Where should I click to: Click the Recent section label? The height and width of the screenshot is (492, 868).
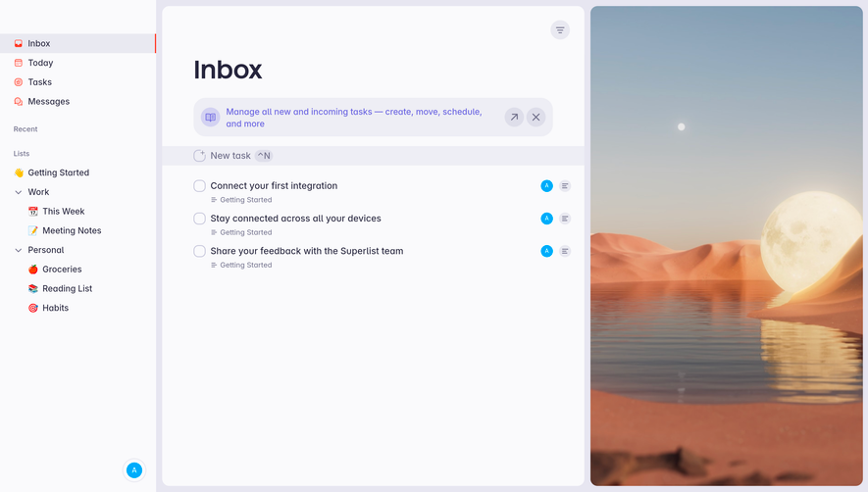(26, 129)
